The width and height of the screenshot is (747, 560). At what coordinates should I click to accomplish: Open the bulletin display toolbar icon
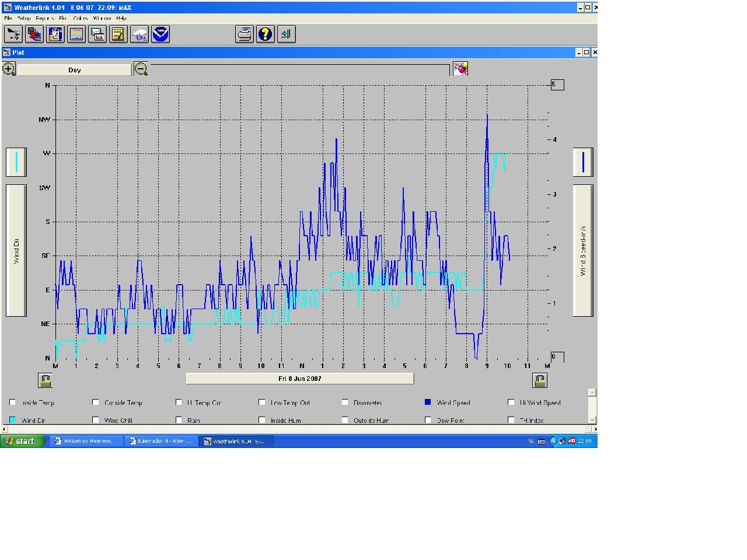[x=55, y=34]
